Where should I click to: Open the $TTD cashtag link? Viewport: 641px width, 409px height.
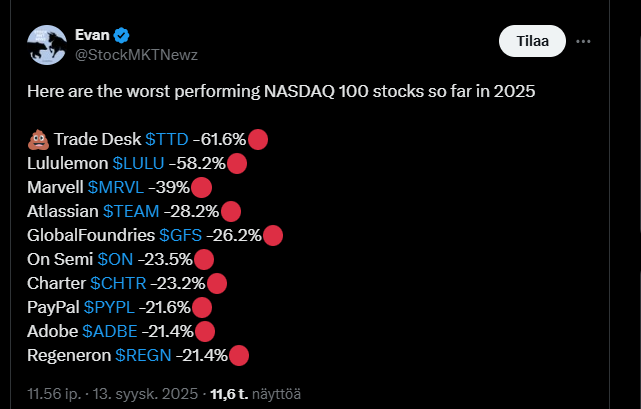[168, 139]
